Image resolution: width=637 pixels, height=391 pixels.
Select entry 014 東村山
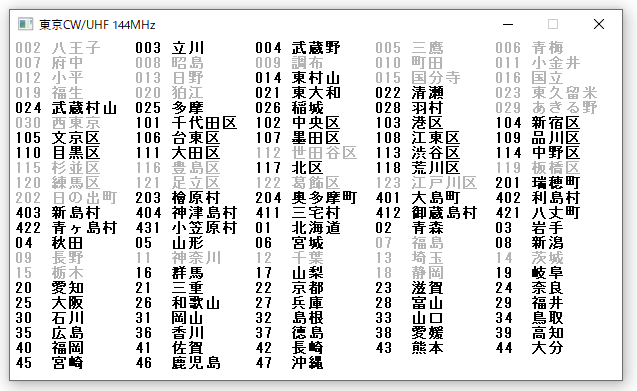[x=298, y=78]
